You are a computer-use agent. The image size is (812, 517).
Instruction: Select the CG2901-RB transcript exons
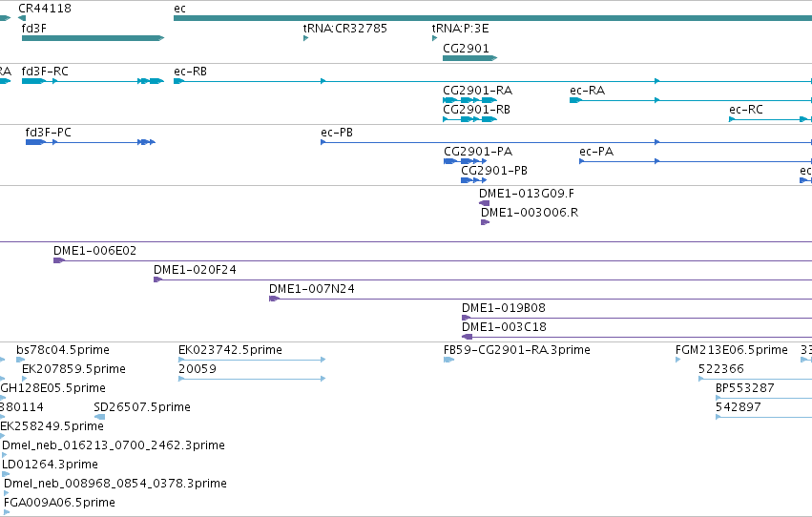pos(469,119)
